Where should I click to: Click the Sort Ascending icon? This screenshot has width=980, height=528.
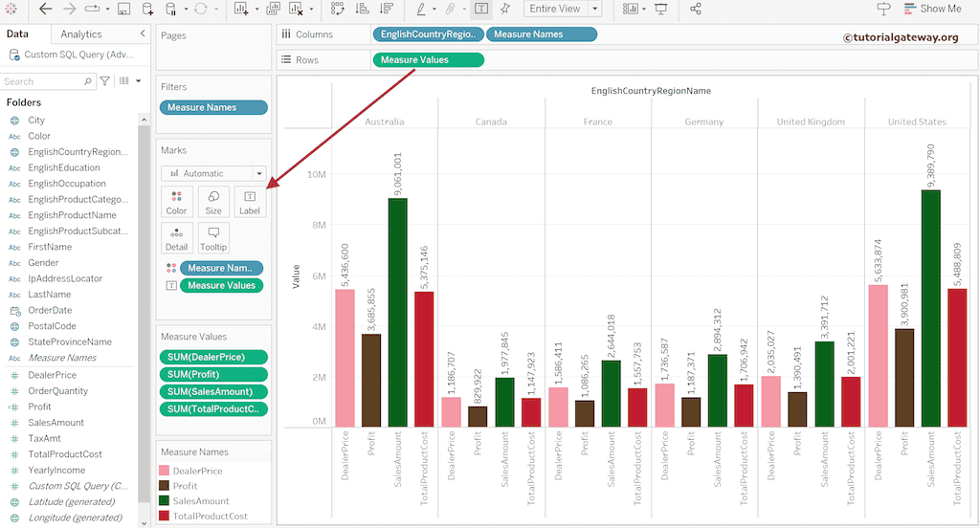[362, 9]
